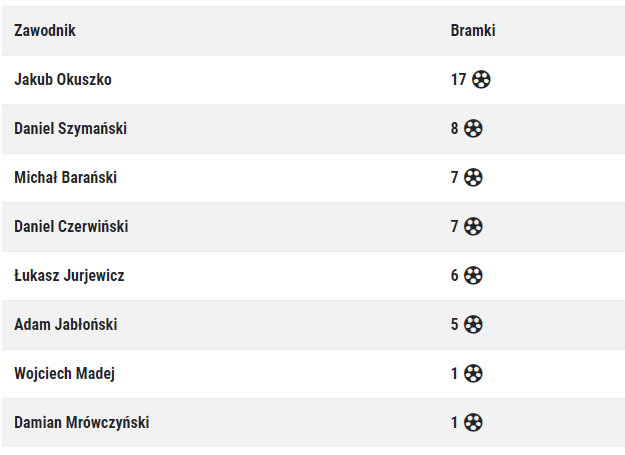The height and width of the screenshot is (455, 625).
Task: Click the soccer ball icon next to 17
Action: coord(481,79)
